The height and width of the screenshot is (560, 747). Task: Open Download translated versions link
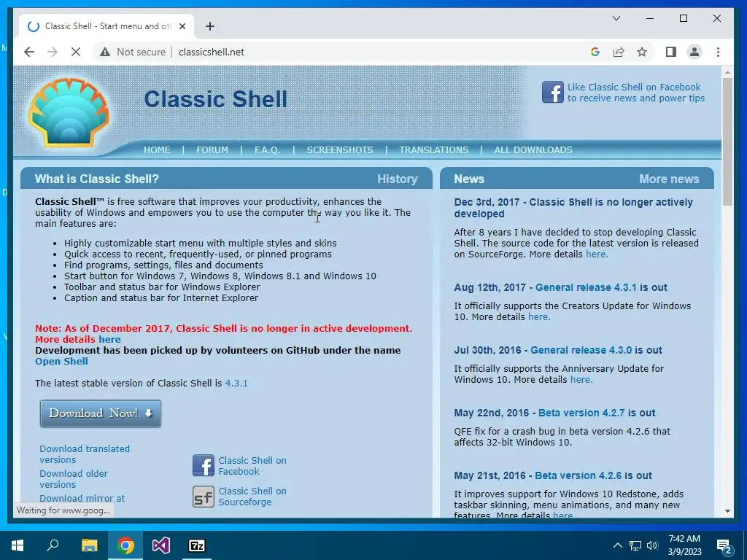click(x=85, y=454)
